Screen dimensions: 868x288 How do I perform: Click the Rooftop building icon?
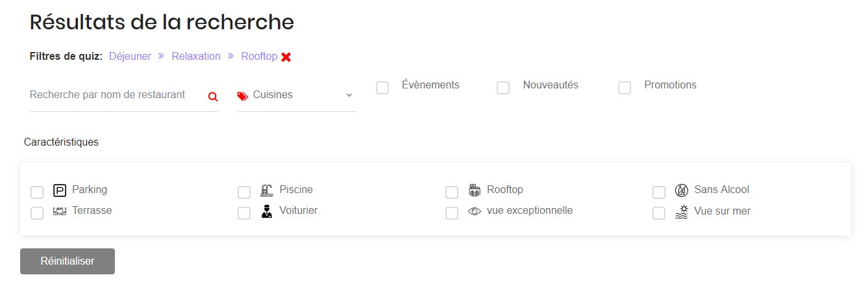pyautogui.click(x=475, y=190)
